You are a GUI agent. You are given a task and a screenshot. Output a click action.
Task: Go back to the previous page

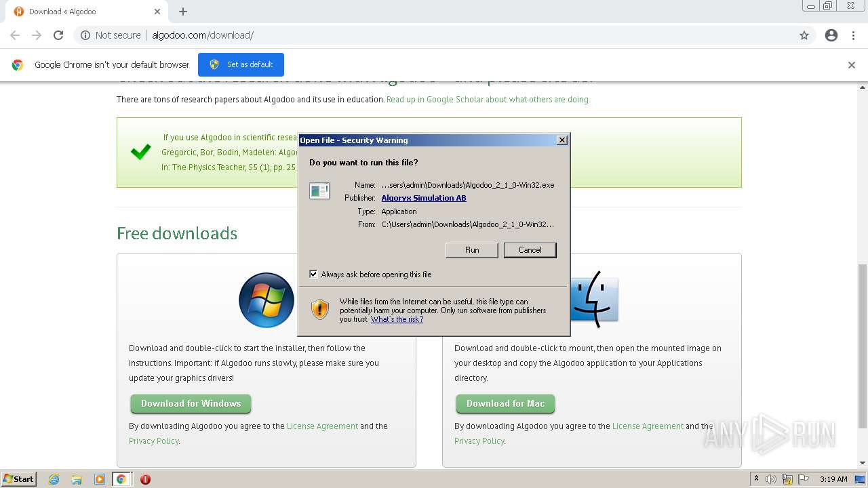pos(15,35)
